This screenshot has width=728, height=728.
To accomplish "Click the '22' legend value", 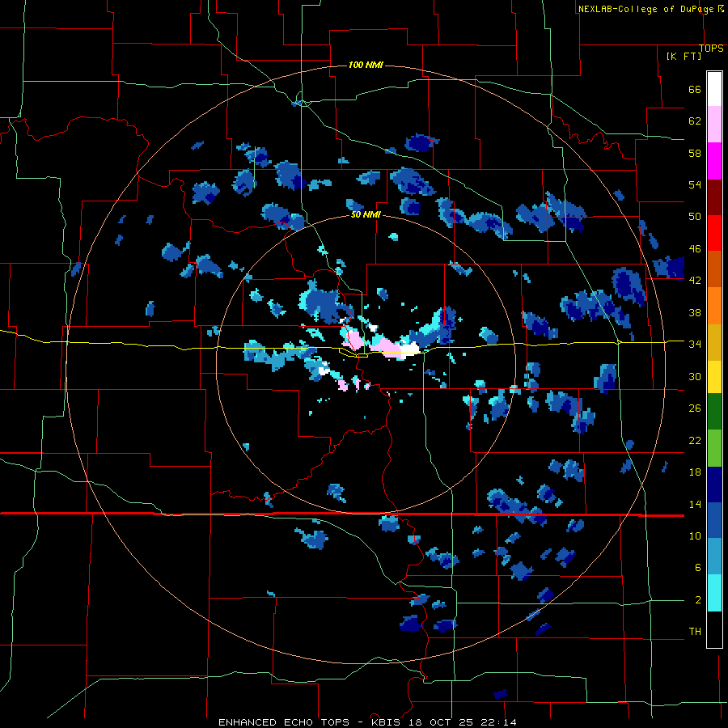I will [695, 440].
